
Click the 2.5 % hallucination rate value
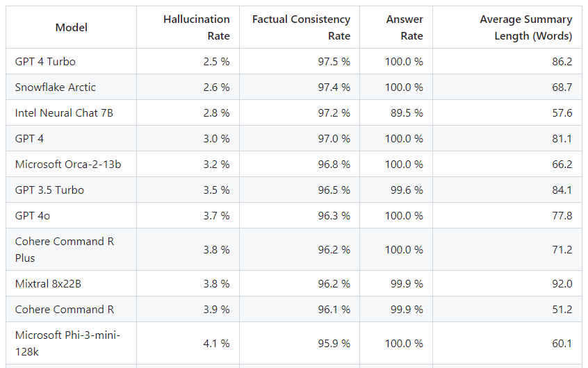pyautogui.click(x=216, y=62)
